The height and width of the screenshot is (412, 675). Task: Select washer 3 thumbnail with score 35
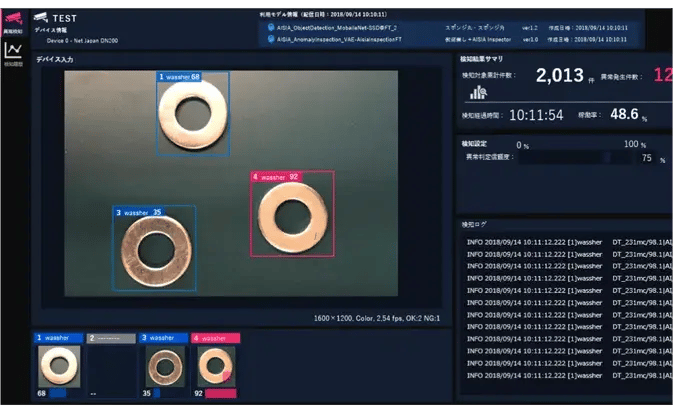click(164, 366)
